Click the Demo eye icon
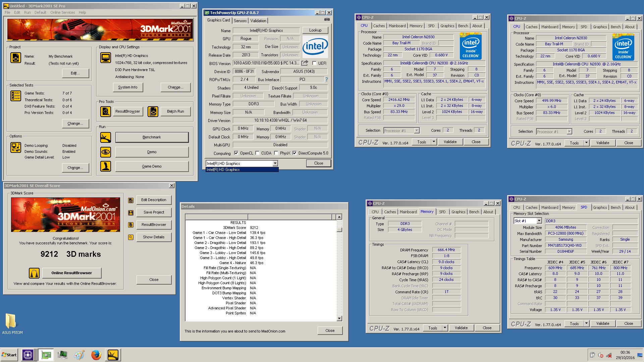This screenshot has height=362, width=644. click(x=106, y=152)
